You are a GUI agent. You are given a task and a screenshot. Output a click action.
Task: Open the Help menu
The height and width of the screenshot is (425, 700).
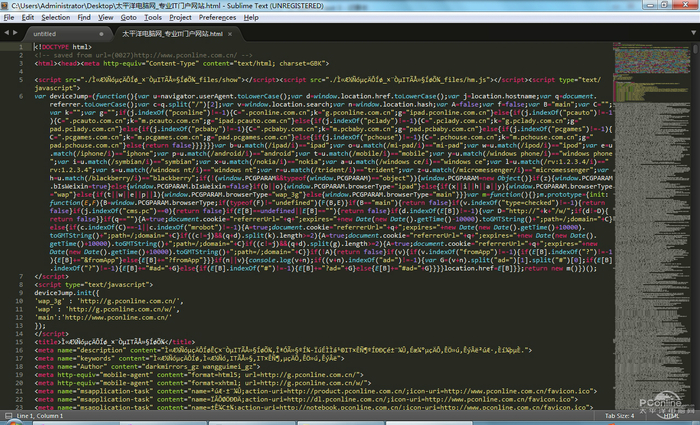(252, 17)
